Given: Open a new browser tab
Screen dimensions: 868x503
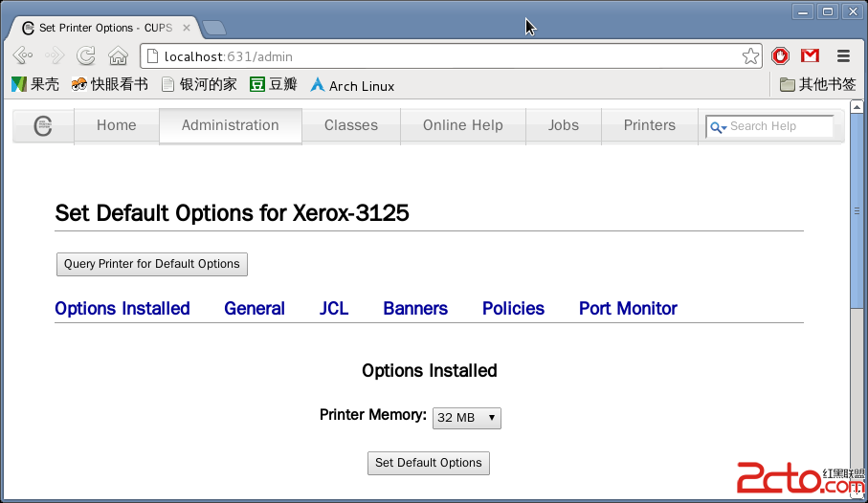Looking at the screenshot, I should [214, 28].
